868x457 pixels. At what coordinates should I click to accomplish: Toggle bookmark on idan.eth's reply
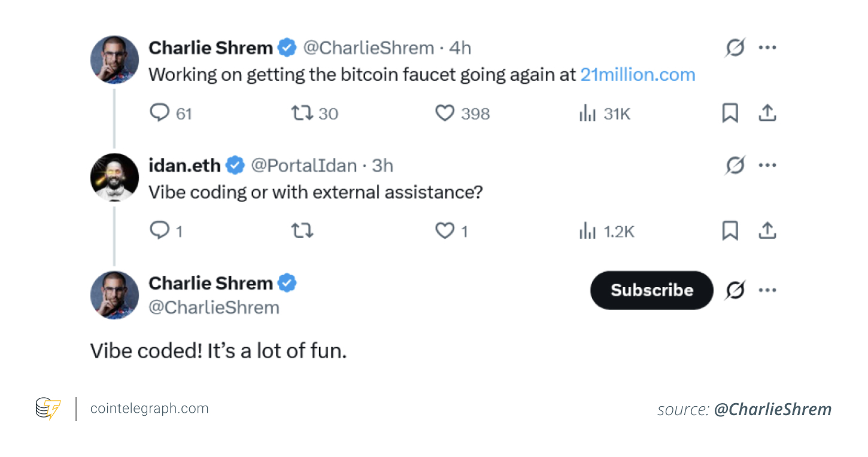click(730, 230)
